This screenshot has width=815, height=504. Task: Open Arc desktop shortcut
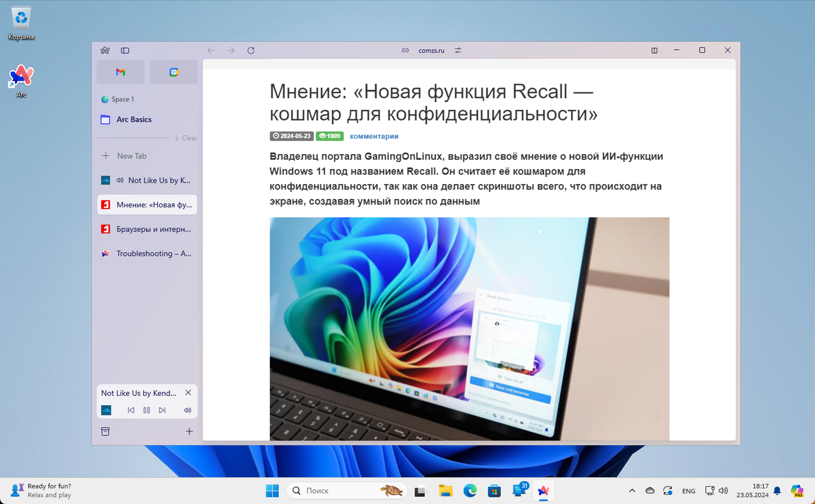pos(21,81)
